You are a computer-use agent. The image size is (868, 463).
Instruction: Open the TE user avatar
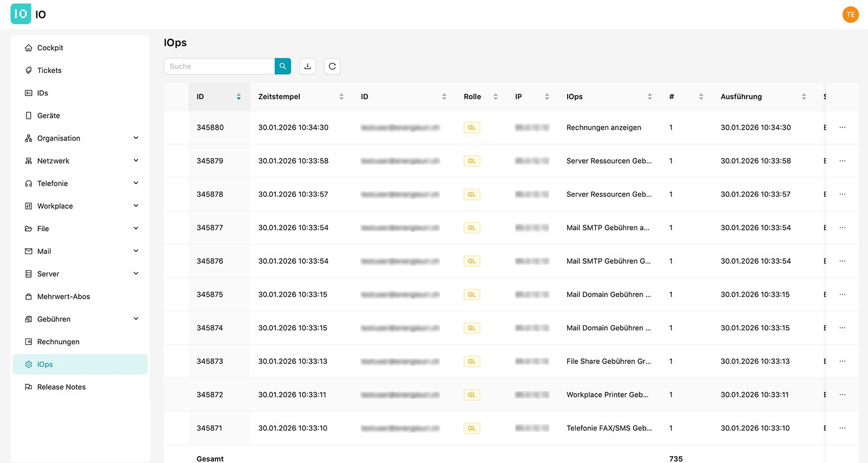pyautogui.click(x=850, y=14)
